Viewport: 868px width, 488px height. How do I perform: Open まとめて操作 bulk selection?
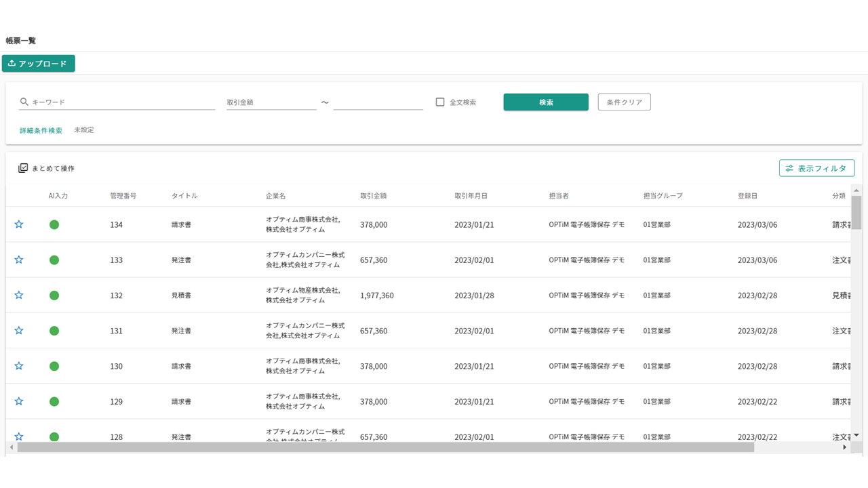[46, 168]
